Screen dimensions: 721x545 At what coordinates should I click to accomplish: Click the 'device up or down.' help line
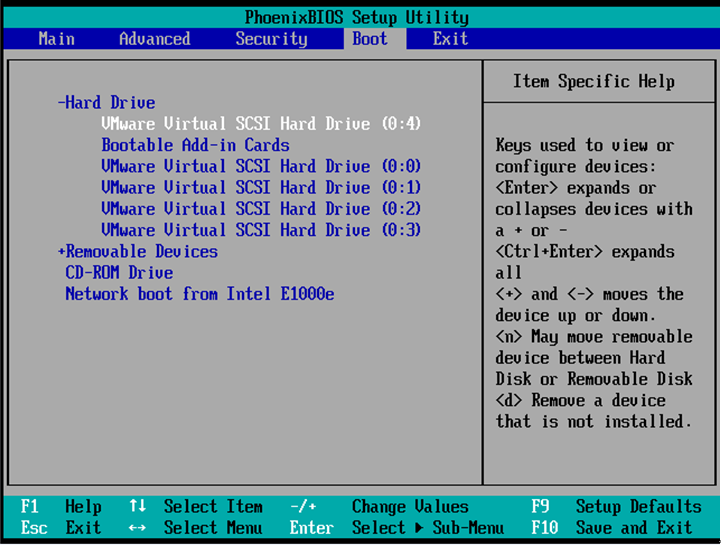576,315
